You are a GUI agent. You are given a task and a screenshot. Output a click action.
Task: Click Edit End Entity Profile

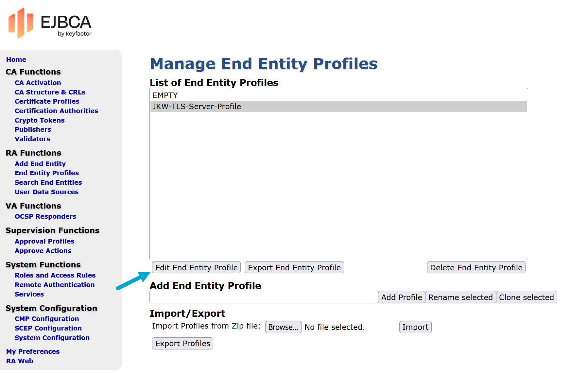click(x=196, y=267)
